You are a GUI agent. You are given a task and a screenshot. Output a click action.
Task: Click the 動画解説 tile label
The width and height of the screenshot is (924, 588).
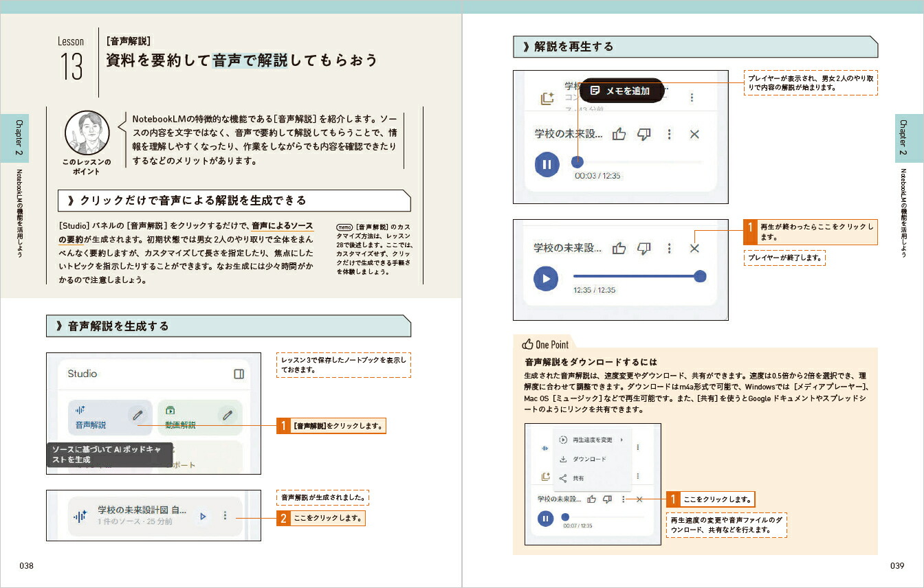pos(180,425)
